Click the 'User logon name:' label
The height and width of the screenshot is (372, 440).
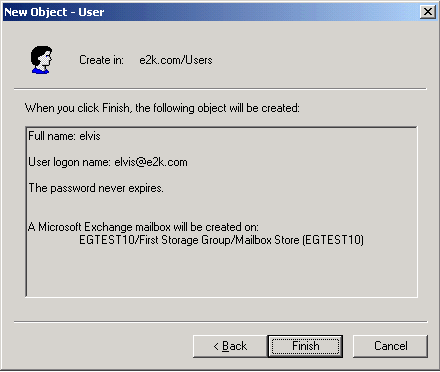69,162
